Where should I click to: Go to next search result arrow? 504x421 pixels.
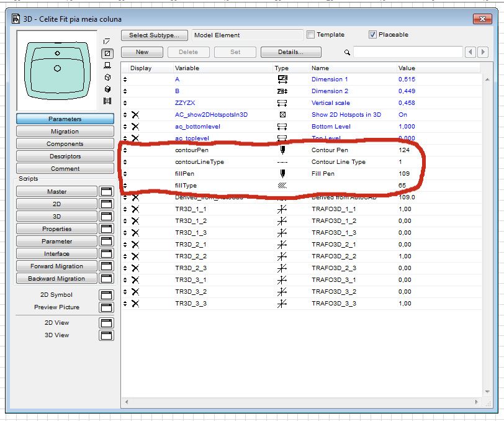tap(483, 52)
